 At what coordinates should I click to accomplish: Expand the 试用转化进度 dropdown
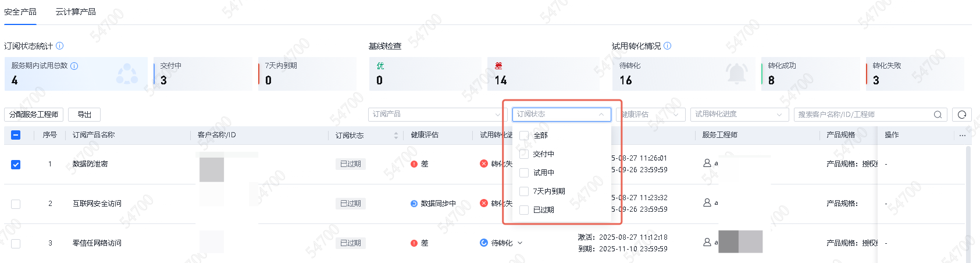coord(739,115)
